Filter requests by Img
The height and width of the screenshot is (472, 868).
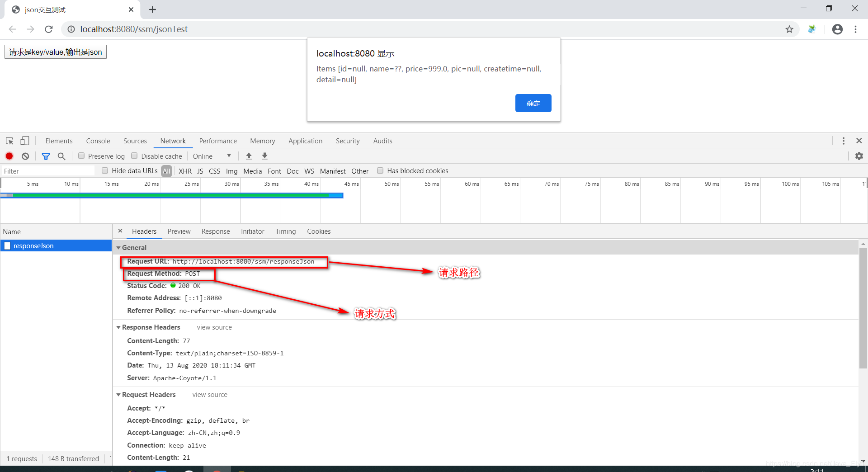tap(231, 171)
